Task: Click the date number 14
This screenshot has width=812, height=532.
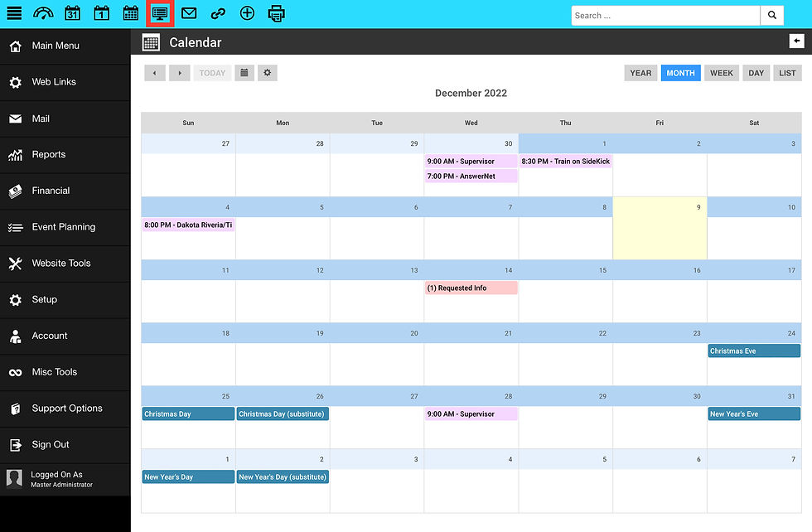Action: click(509, 270)
